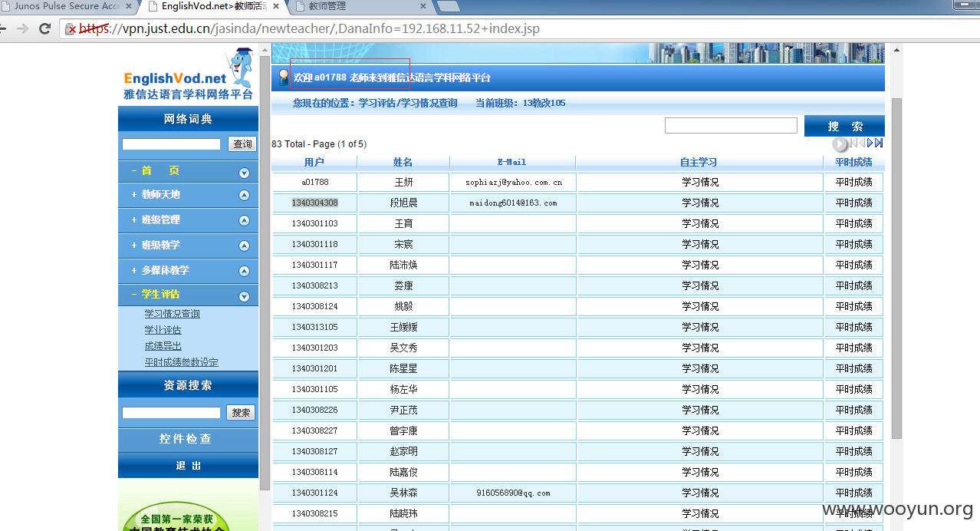The height and width of the screenshot is (531, 980).
Task: Open the 教师天地 sidebar menu
Action: coord(160,195)
